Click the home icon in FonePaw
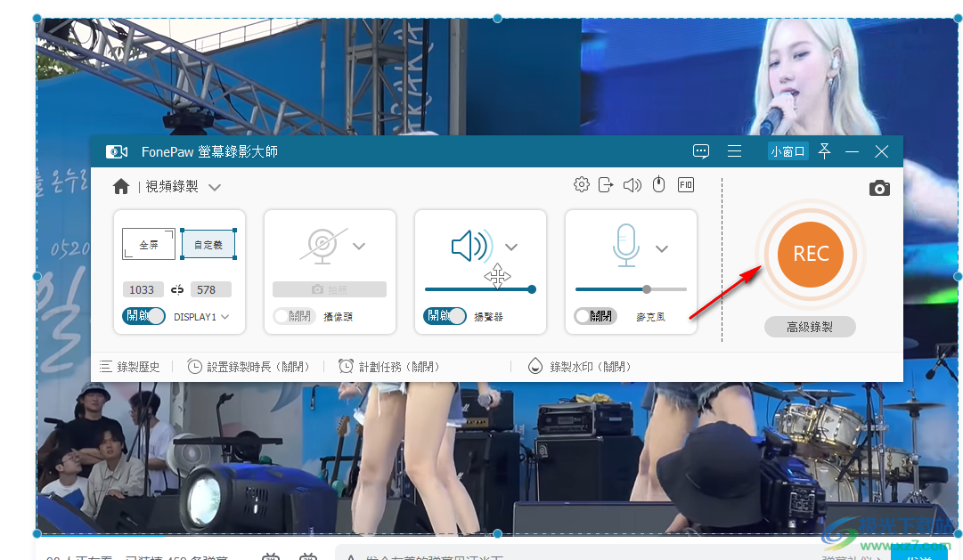The image size is (963, 560). tap(121, 187)
